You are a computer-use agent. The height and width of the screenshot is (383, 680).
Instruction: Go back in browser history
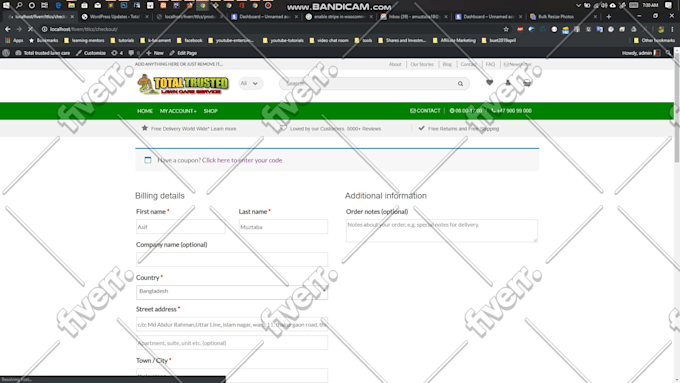(x=7, y=29)
